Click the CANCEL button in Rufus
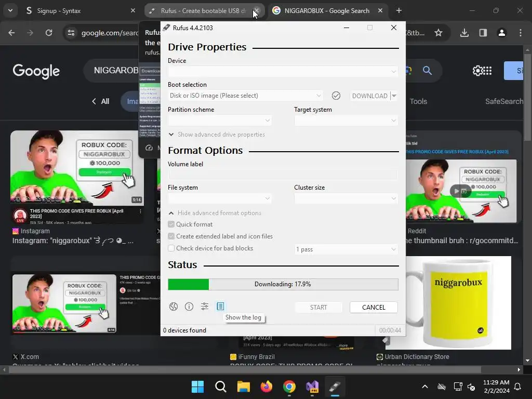The image size is (532, 399). click(374, 308)
